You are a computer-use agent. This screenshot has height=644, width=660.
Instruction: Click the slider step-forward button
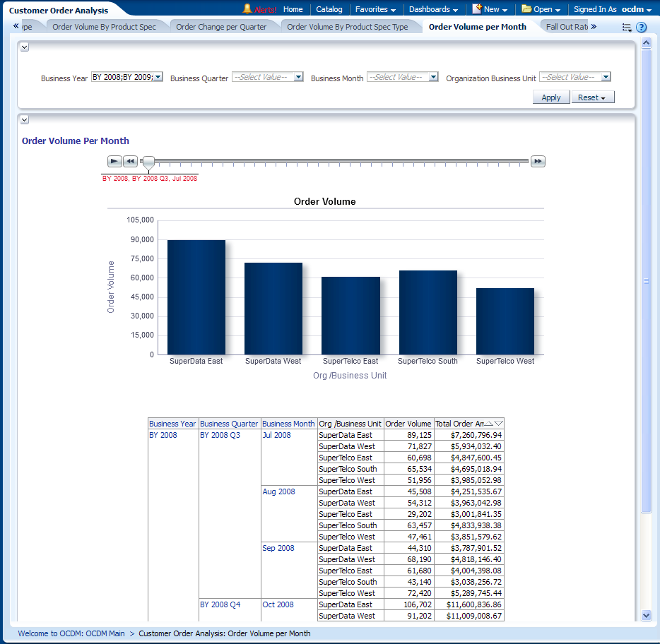pyautogui.click(x=538, y=162)
